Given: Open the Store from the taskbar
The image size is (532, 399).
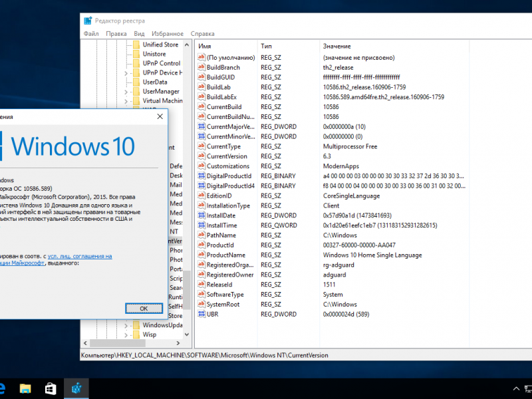Looking at the screenshot, I should coord(51,388).
